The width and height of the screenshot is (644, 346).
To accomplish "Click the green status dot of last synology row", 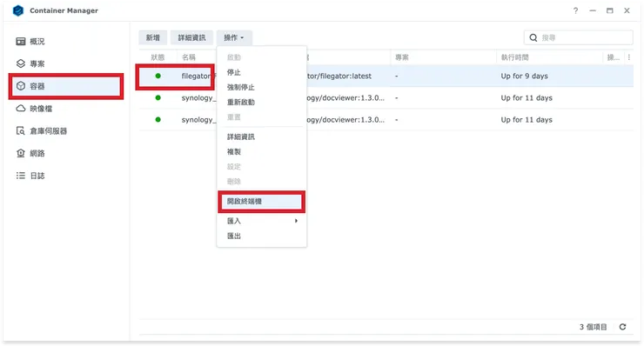I will (x=158, y=119).
